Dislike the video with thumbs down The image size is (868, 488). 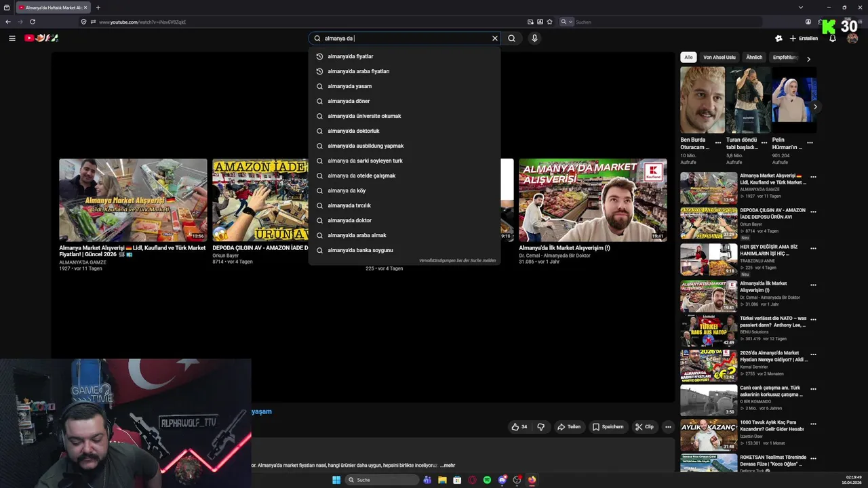click(540, 427)
